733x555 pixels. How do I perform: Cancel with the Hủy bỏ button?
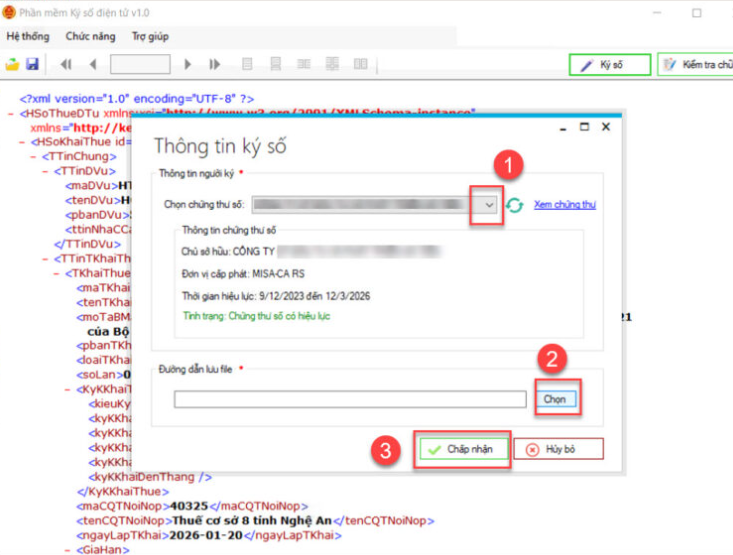tap(559, 449)
